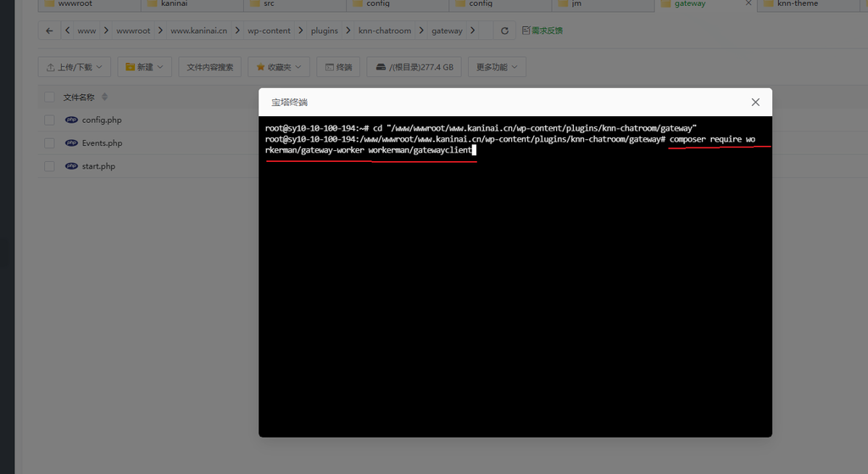Screen dimensions: 868x474
Task: Navigate to wwwroot in the breadcrumb
Action: [133, 31]
